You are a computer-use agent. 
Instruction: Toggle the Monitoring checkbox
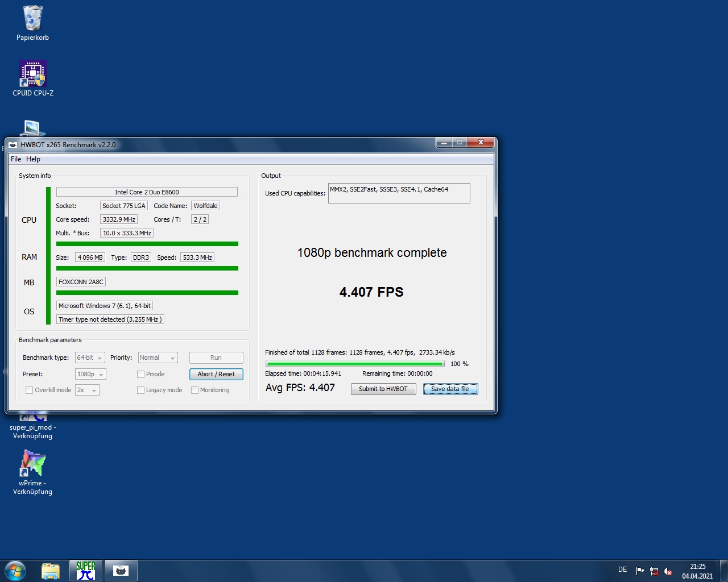point(195,390)
